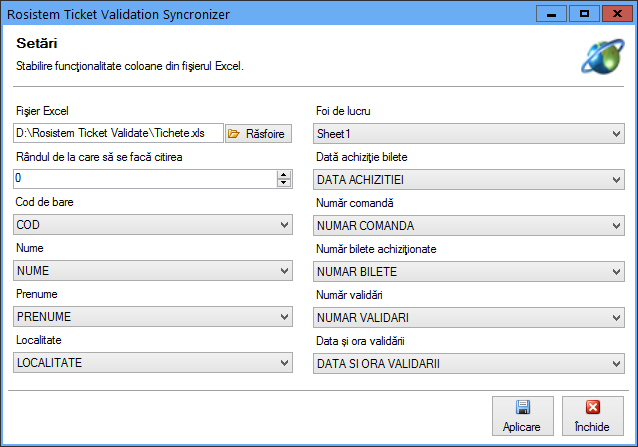The width and height of the screenshot is (638, 447).
Task: Expand the Prenume column dropdown
Action: click(x=153, y=316)
